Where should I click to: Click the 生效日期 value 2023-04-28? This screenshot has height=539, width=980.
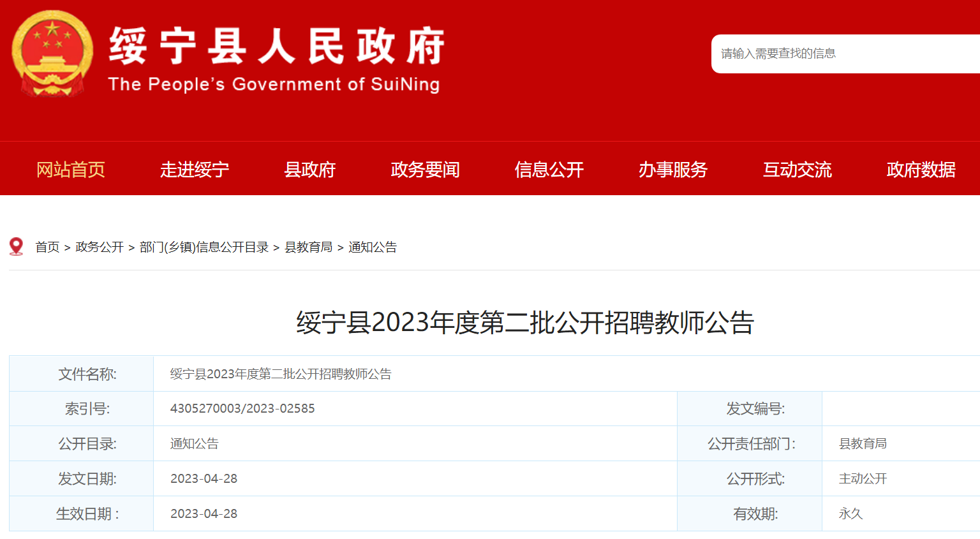tap(204, 513)
